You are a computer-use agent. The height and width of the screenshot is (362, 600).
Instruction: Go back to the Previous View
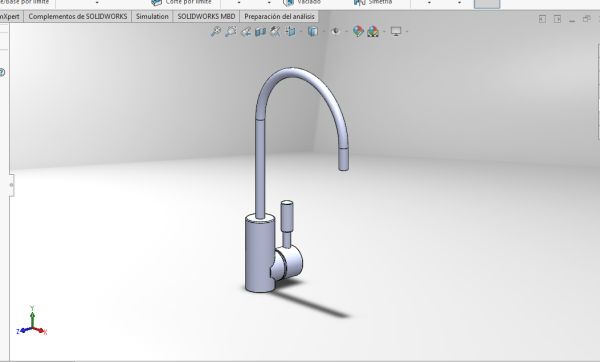pos(246,32)
